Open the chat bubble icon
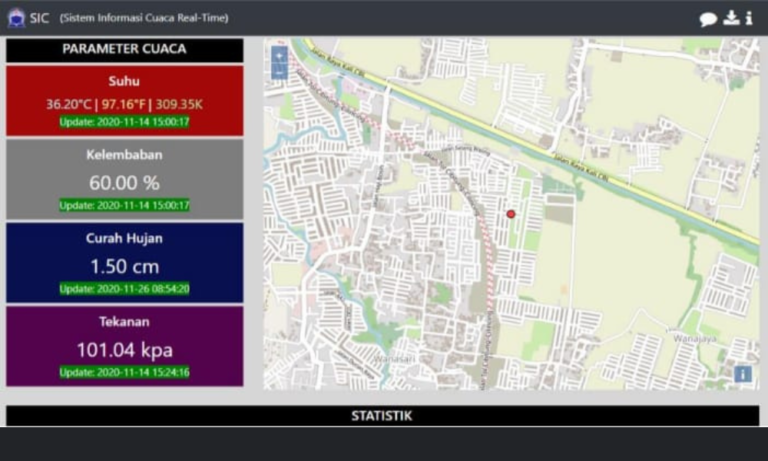The height and width of the screenshot is (461, 768). pos(708,19)
